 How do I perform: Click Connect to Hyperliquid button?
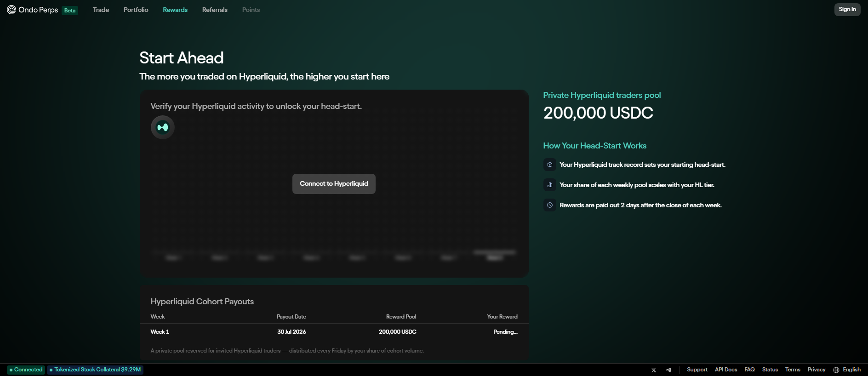pos(334,184)
